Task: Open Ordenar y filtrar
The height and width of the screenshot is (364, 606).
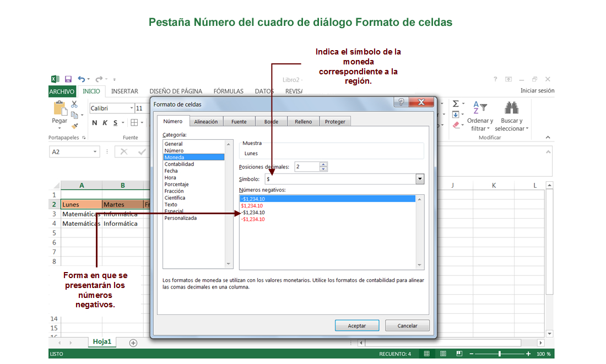Action: tap(480, 116)
